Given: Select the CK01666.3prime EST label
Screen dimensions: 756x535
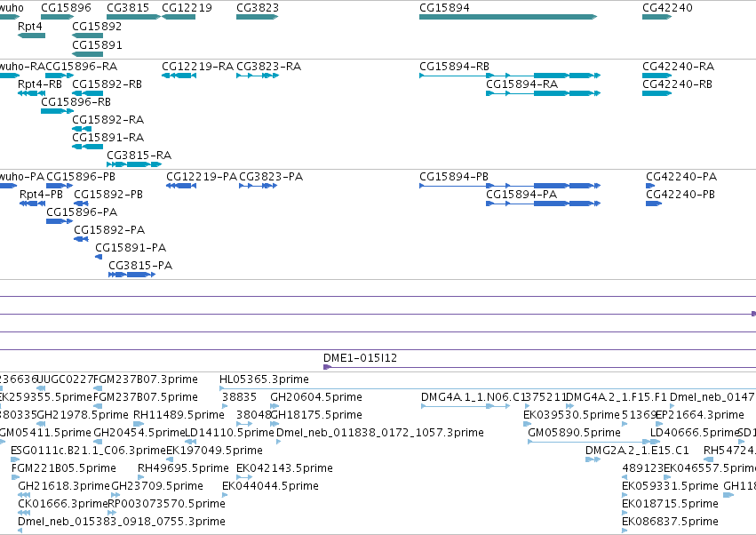Looking at the screenshot, I should 62,504.
